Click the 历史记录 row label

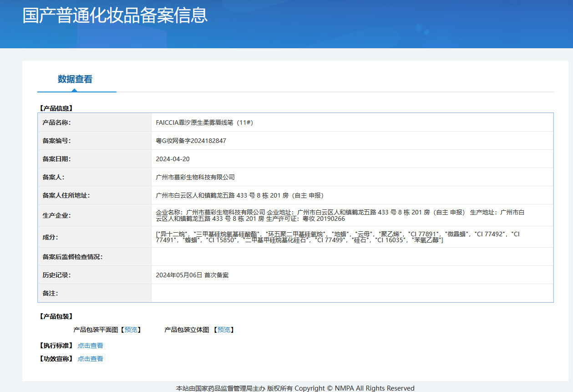point(56,275)
